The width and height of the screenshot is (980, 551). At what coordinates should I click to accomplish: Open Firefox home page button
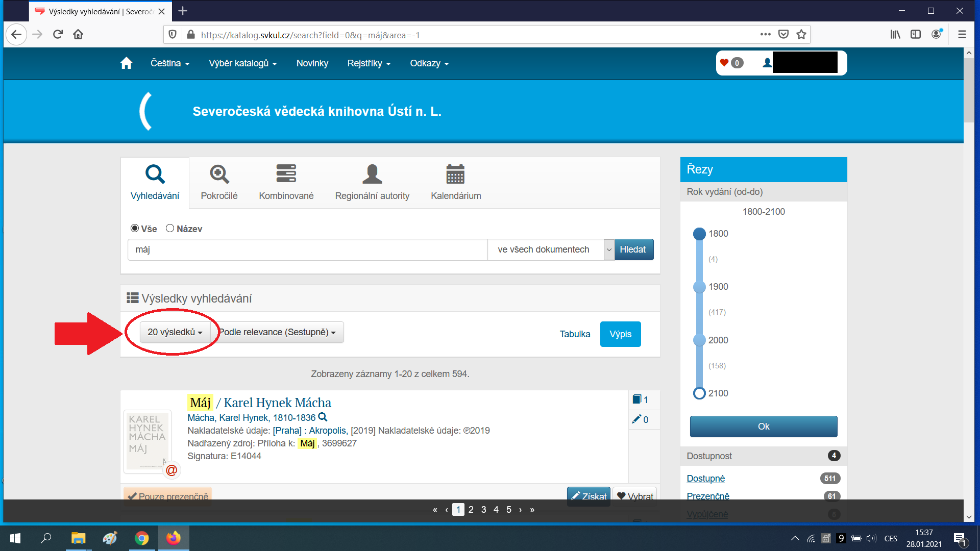(78, 35)
